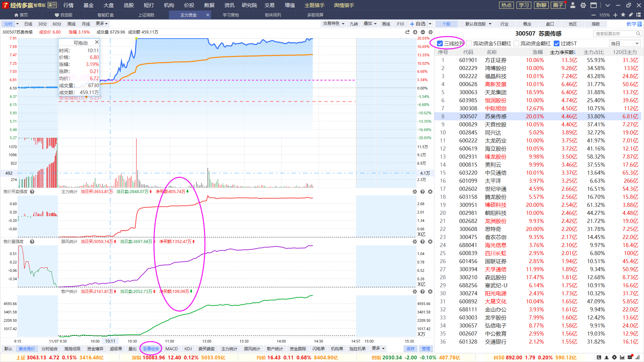Add stock via 自选 button

pos(418,24)
